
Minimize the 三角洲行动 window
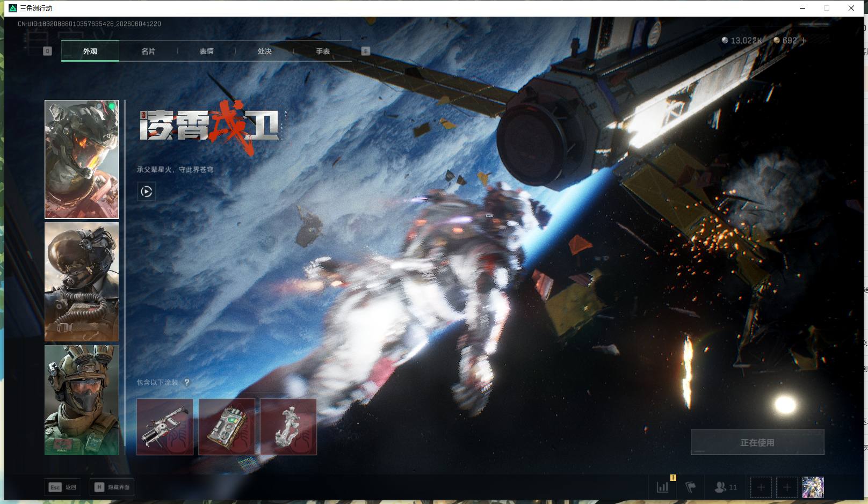(x=802, y=8)
